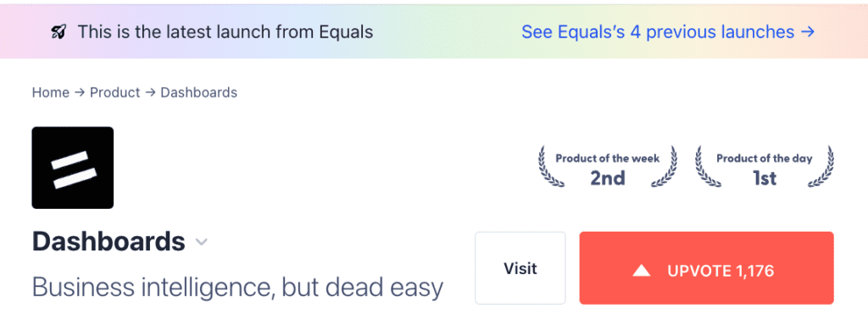Image resolution: width=868 pixels, height=331 pixels.
Task: Upvote the product with UPVOTE 1,176 button
Action: [x=706, y=268]
